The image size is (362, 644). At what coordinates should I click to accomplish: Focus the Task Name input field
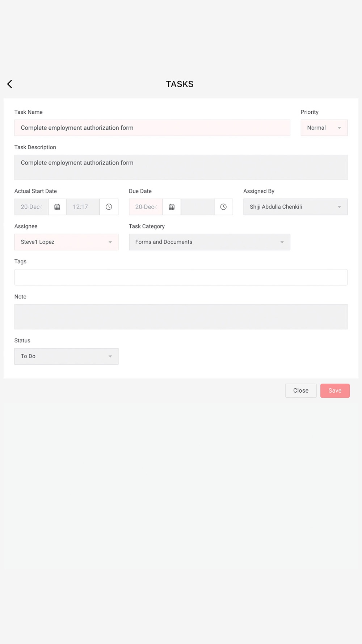152,128
